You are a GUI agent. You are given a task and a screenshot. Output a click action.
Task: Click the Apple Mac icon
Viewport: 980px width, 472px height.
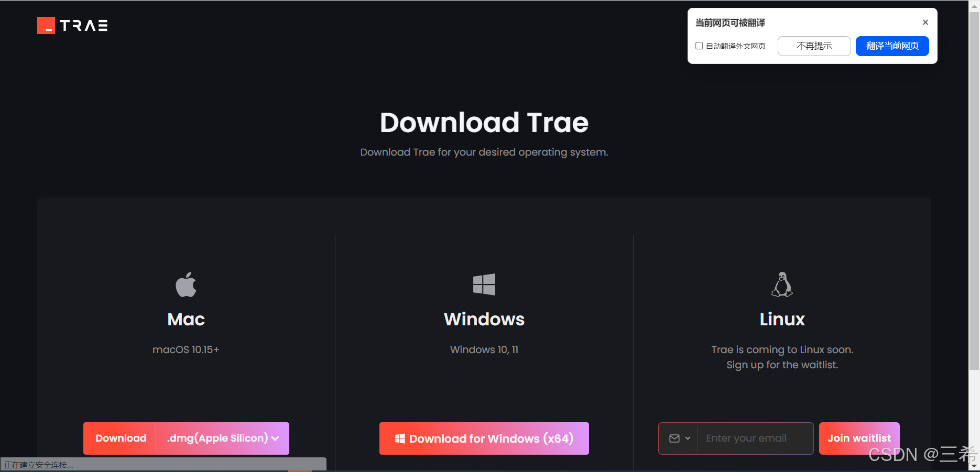(x=186, y=284)
